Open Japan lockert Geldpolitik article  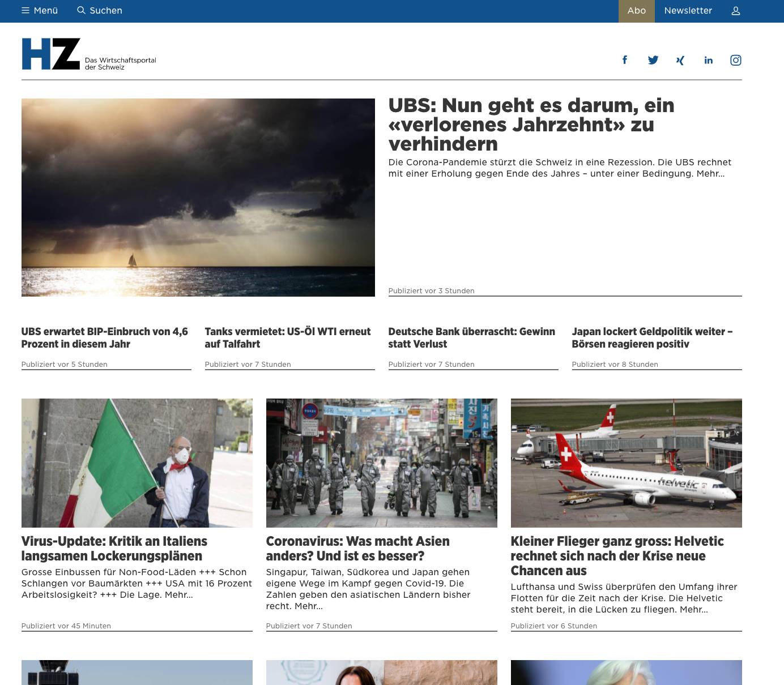[x=652, y=338]
